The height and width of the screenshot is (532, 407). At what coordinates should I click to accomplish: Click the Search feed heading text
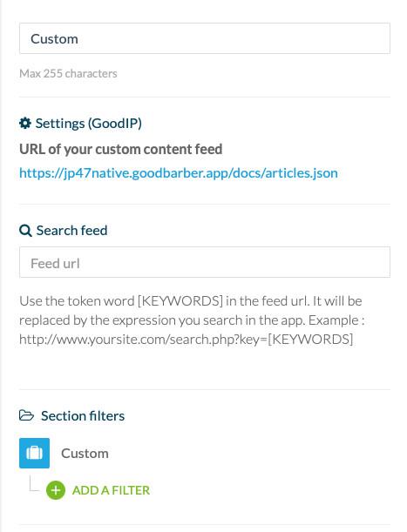(72, 231)
